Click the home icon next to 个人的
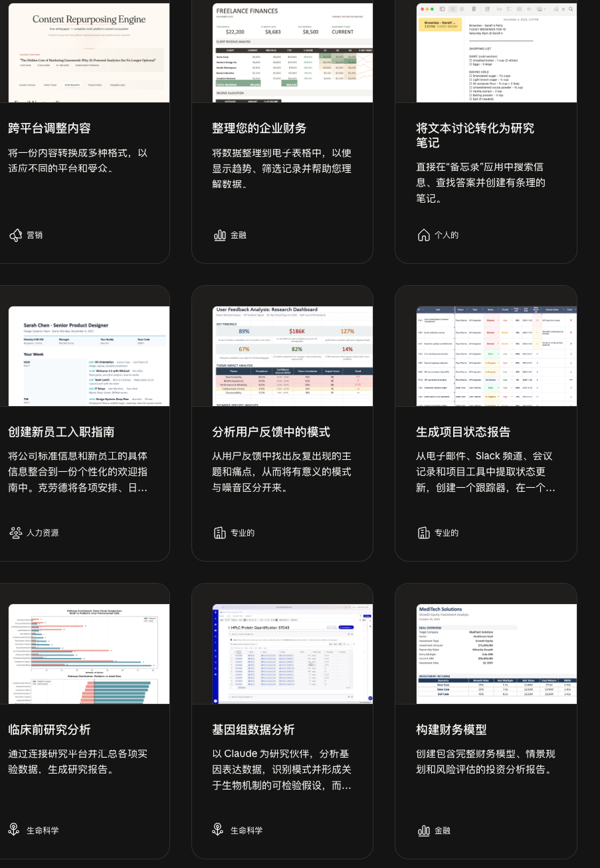This screenshot has width=600, height=868. [x=423, y=235]
